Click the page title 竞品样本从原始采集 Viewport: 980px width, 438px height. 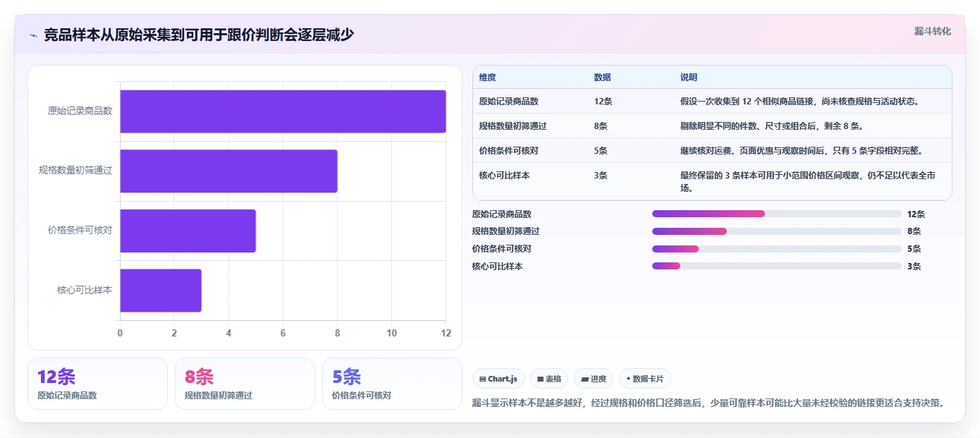199,35
